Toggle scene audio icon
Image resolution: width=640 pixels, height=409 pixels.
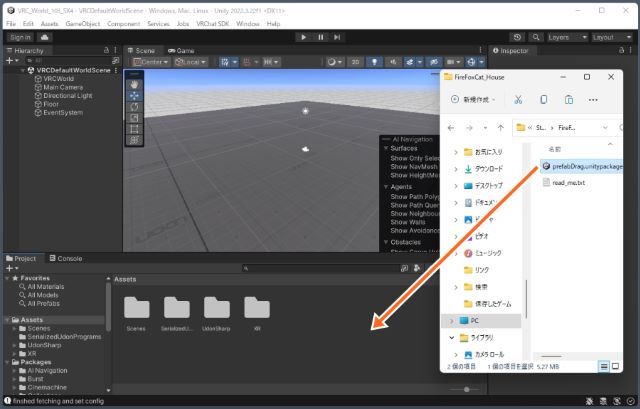(x=393, y=62)
